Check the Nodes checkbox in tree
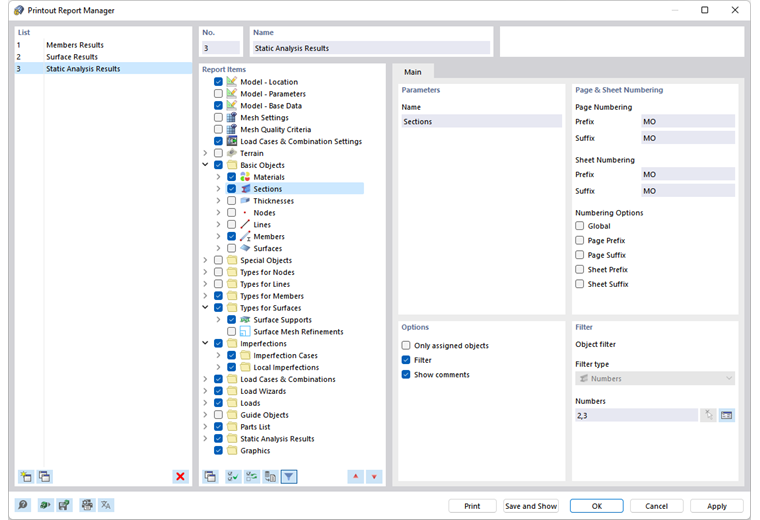 point(232,213)
